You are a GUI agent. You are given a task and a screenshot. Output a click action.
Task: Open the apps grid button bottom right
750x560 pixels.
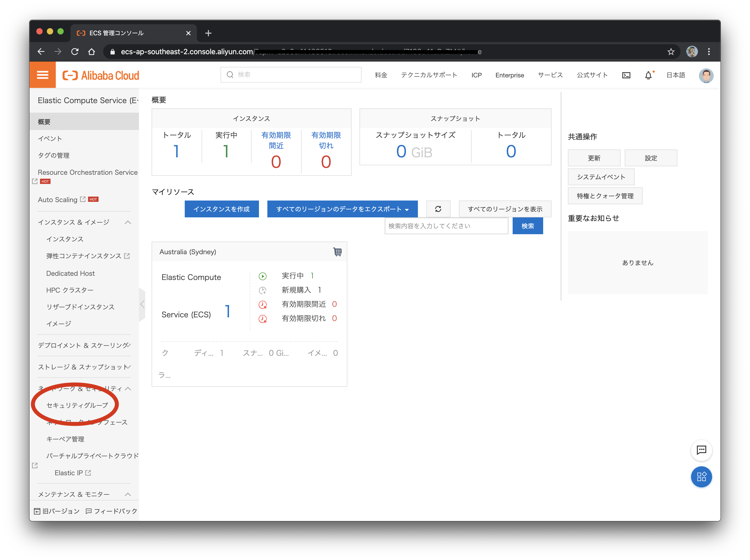coord(701,477)
